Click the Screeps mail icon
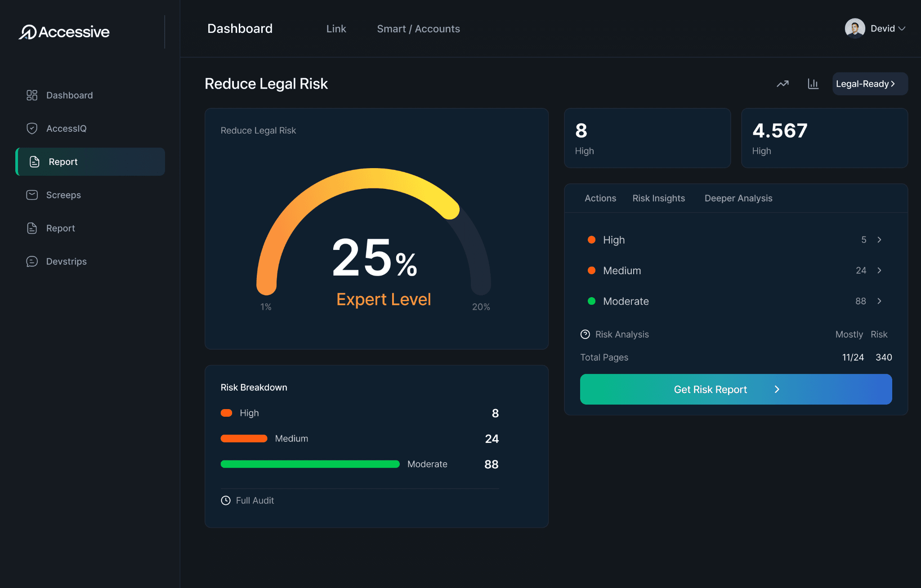Viewport: 921px width, 588px height. coord(32,195)
